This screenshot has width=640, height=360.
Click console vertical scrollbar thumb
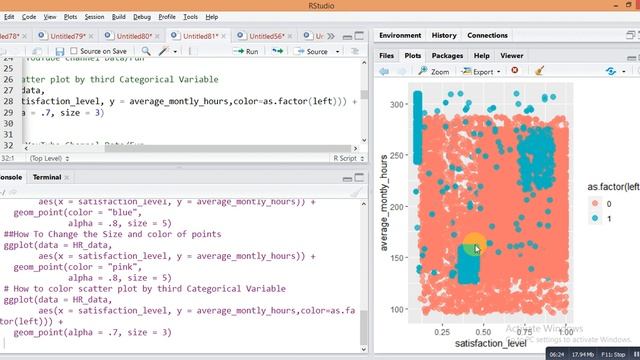364,328
